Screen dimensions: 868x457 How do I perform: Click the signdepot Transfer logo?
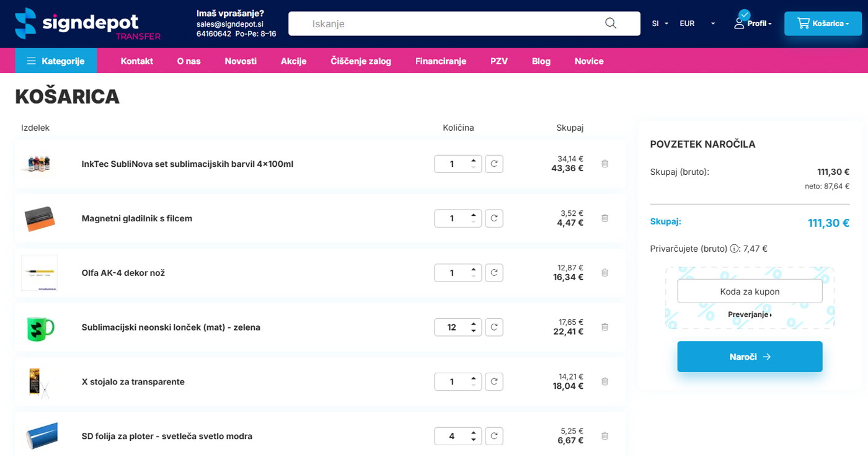coord(87,24)
